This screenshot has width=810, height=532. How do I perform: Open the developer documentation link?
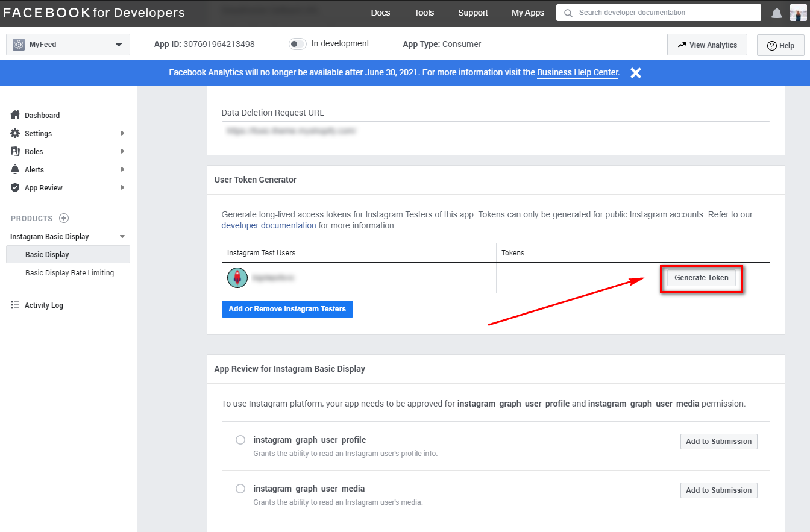click(269, 225)
